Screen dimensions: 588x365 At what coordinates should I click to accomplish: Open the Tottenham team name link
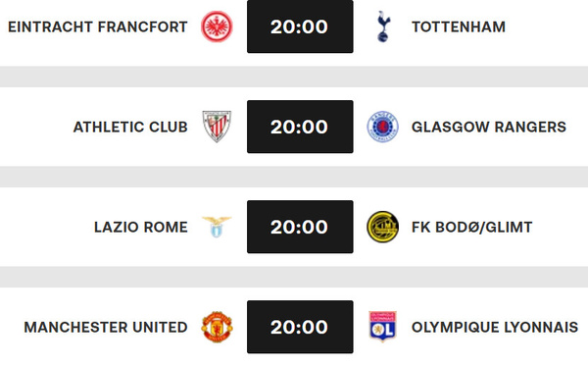pos(459,26)
